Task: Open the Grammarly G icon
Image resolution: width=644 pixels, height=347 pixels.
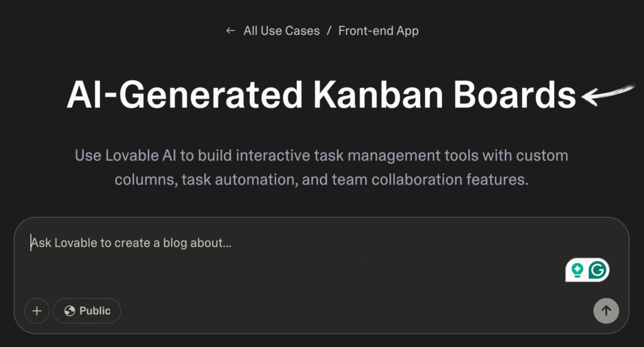Action: (x=598, y=270)
